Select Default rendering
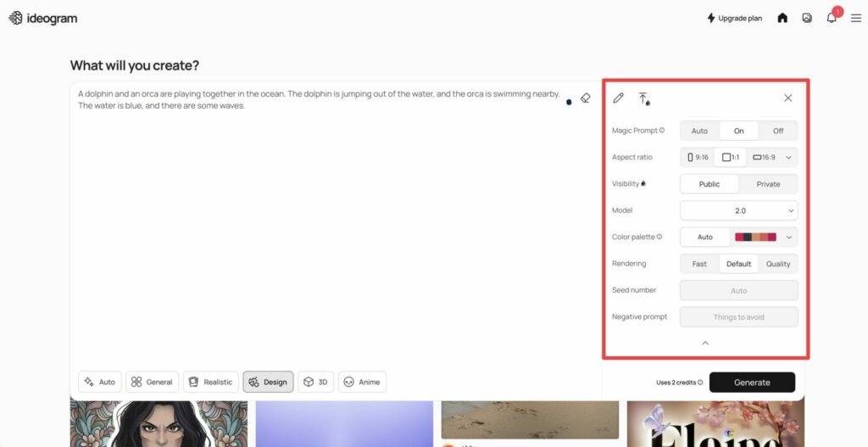 click(x=739, y=264)
